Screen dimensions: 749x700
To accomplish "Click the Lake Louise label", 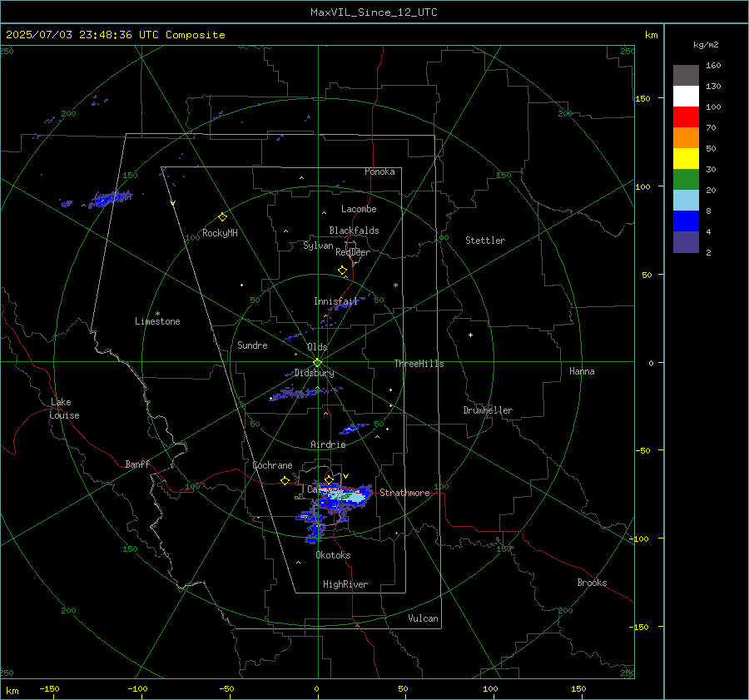I will click(x=64, y=409).
